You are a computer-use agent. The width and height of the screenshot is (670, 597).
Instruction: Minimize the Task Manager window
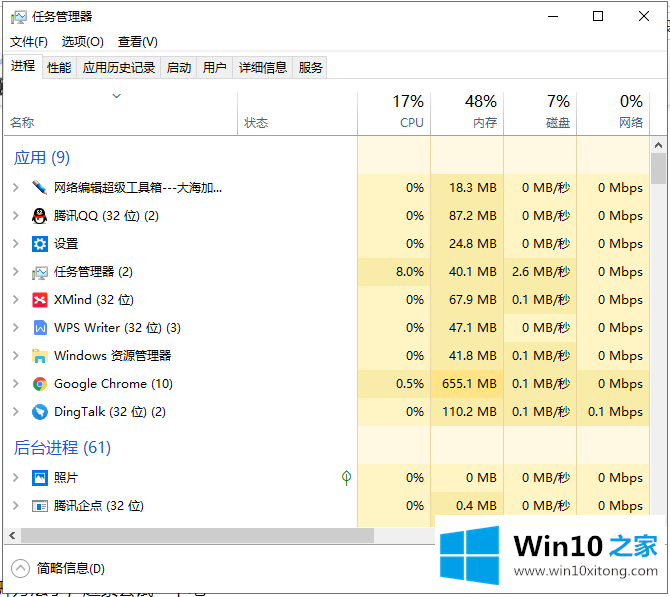[553, 16]
